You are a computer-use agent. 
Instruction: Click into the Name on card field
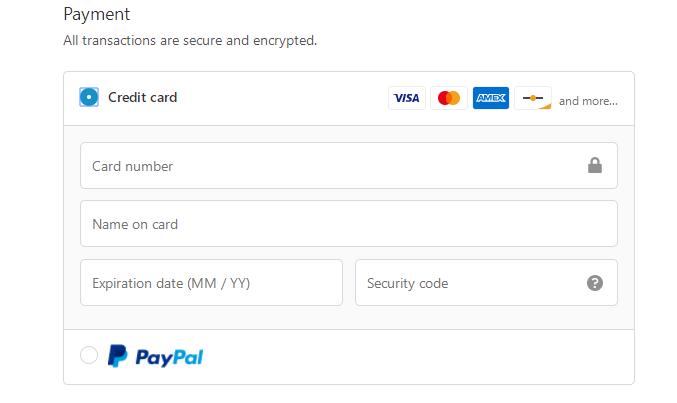tap(348, 224)
